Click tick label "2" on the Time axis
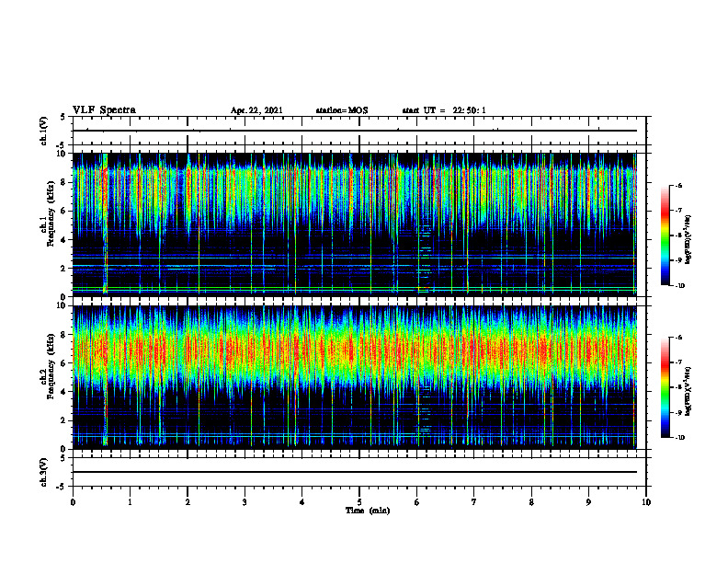The image size is (728, 563). coord(188,502)
